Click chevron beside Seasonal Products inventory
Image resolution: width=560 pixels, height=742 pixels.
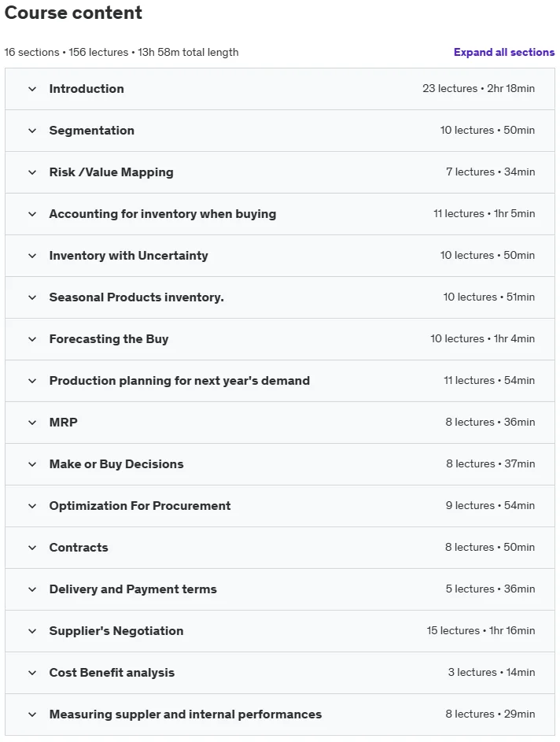(x=32, y=297)
